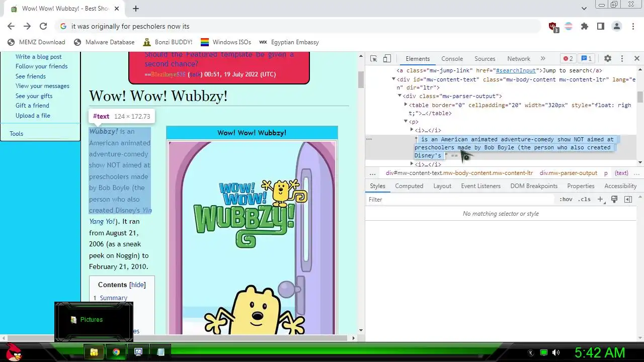Click the #searchInput href link in DOM
Screen dimensions: 644x362
516,71
